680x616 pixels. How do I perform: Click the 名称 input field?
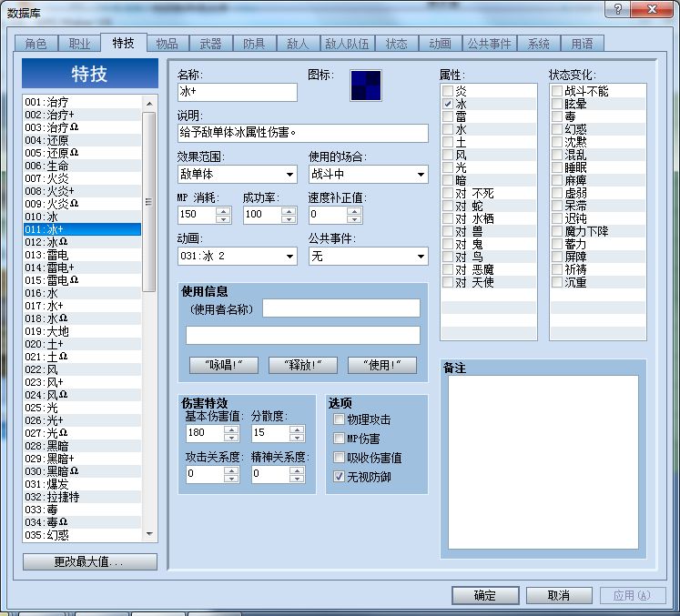point(238,92)
